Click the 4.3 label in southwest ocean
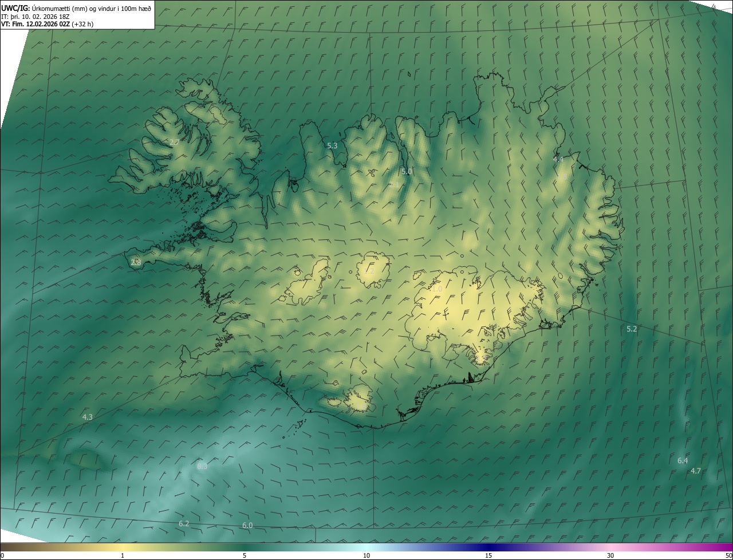Viewport: 733px width, 560px height. click(87, 417)
